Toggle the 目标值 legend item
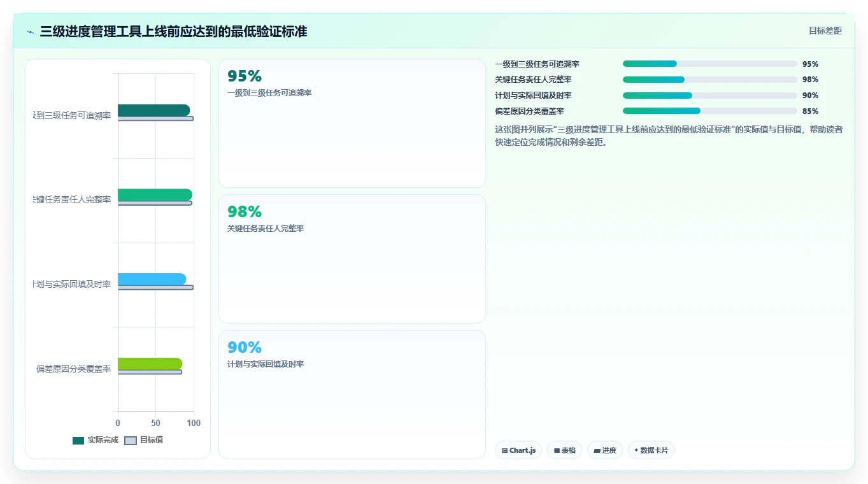The height and width of the screenshot is (484, 868). click(143, 440)
